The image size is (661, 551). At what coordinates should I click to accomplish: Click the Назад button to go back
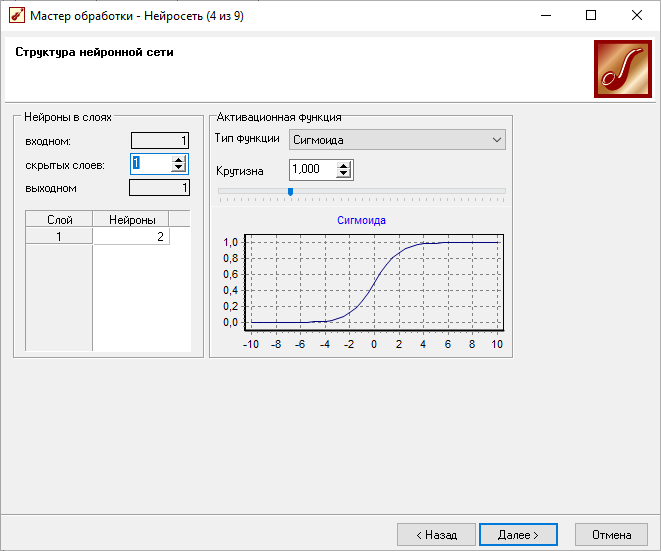click(x=436, y=535)
